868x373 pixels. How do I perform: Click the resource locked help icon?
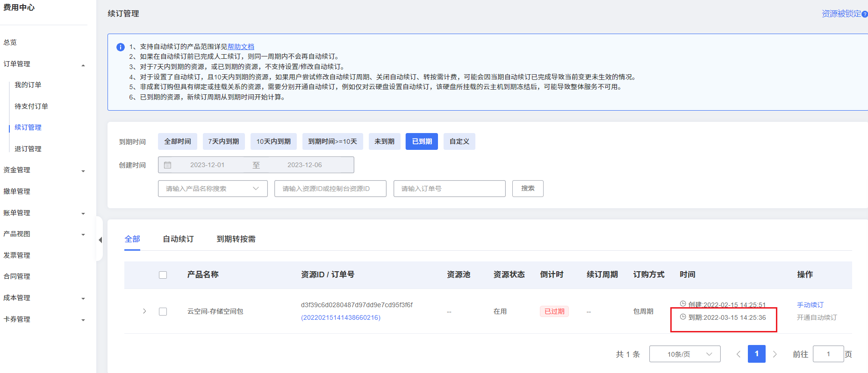[864, 14]
